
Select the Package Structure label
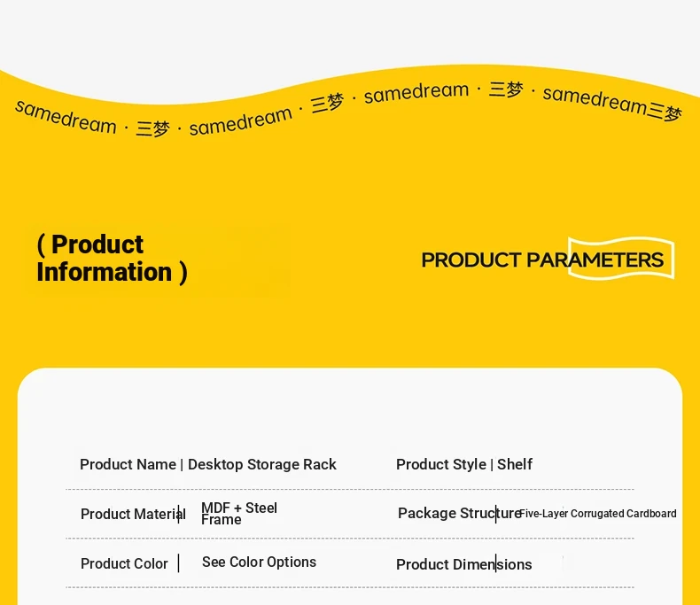[459, 514]
